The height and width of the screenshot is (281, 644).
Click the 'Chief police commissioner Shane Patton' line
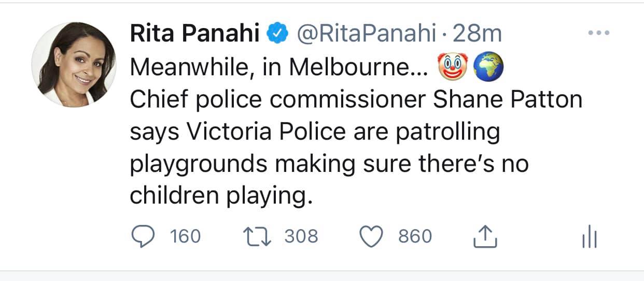coord(356,100)
